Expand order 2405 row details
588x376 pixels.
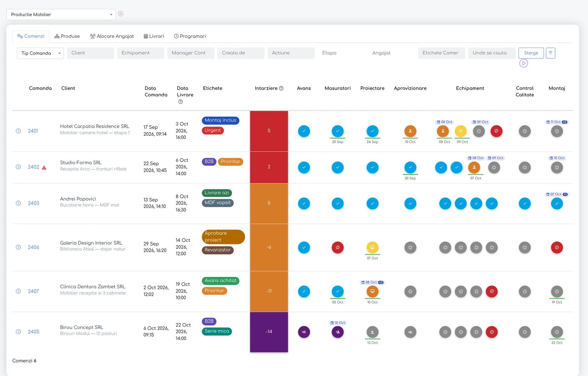point(18,332)
